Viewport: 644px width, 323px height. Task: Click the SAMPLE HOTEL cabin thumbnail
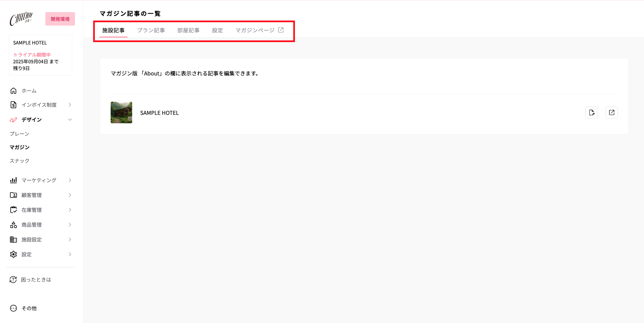tap(121, 112)
